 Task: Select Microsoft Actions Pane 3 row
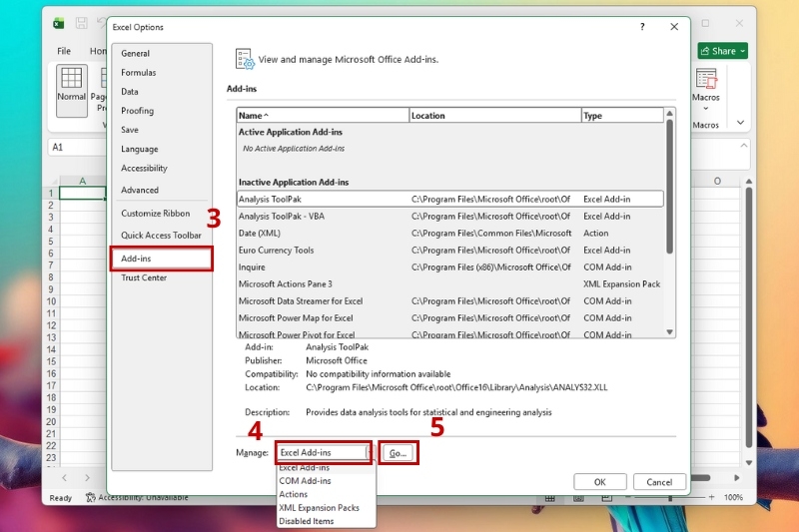click(x=450, y=284)
